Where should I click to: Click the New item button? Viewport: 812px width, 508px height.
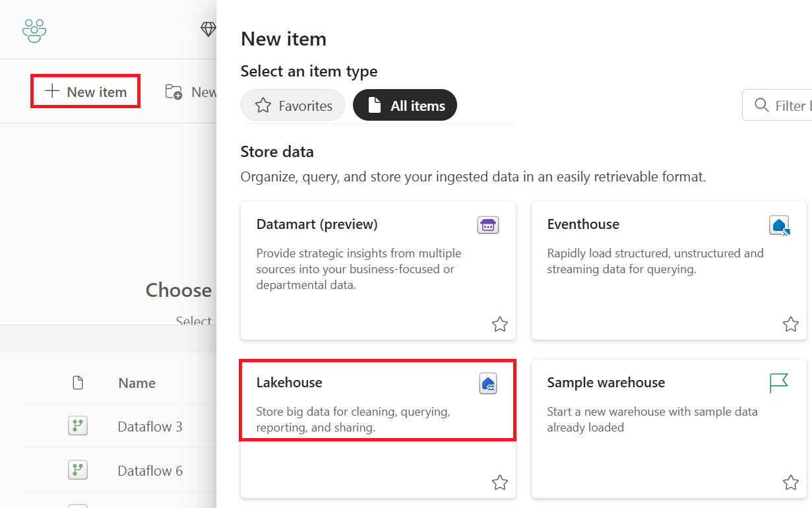tap(85, 92)
